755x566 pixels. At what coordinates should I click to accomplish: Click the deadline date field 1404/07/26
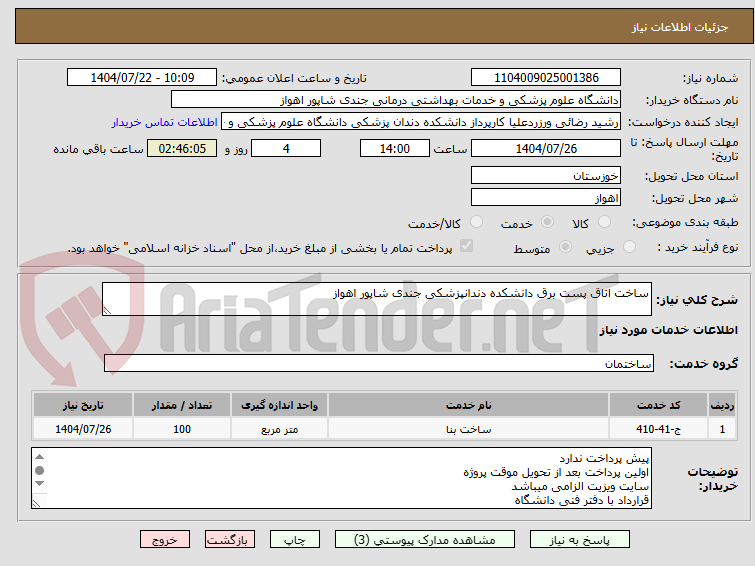[546, 148]
